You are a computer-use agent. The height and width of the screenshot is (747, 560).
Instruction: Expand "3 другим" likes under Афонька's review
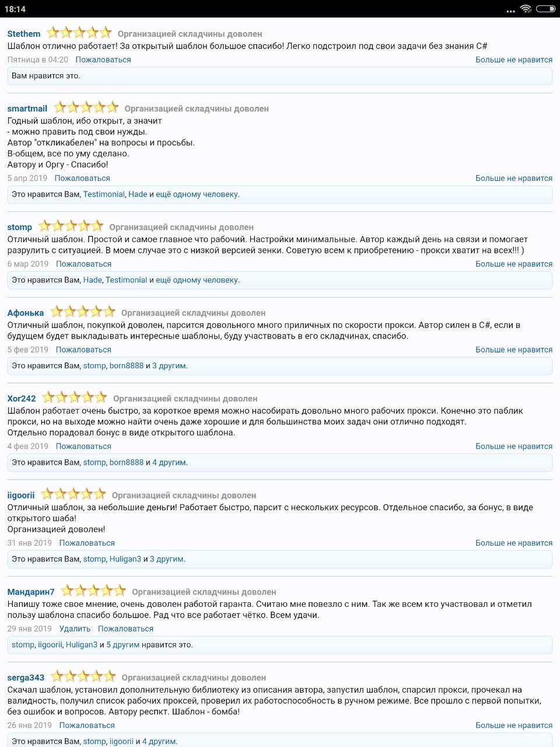169,366
